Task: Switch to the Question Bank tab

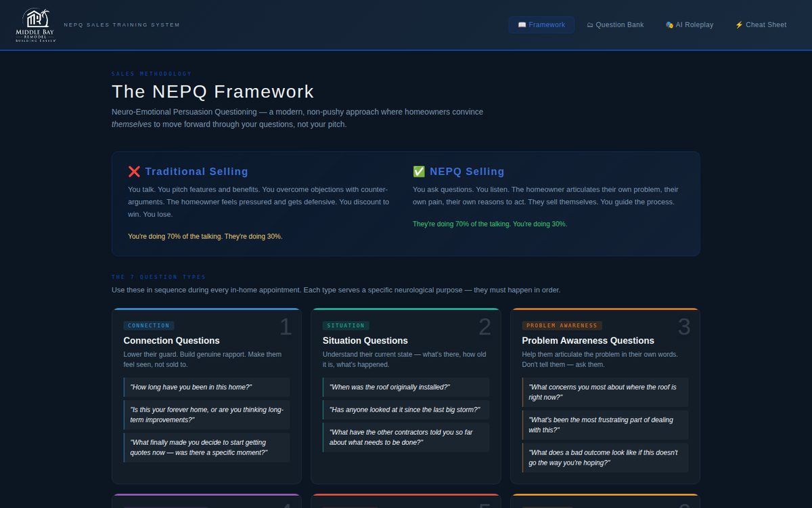Action: coord(615,25)
